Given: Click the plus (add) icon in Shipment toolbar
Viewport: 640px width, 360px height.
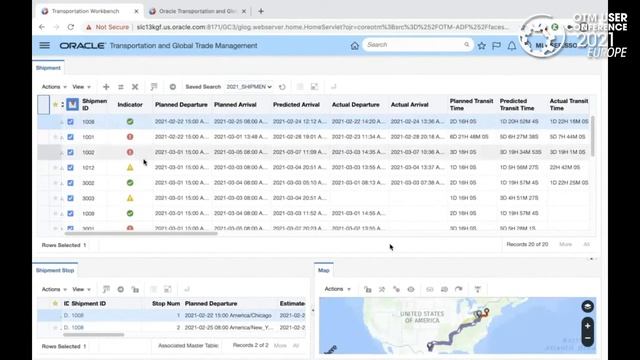Looking at the screenshot, I should coord(106,87).
